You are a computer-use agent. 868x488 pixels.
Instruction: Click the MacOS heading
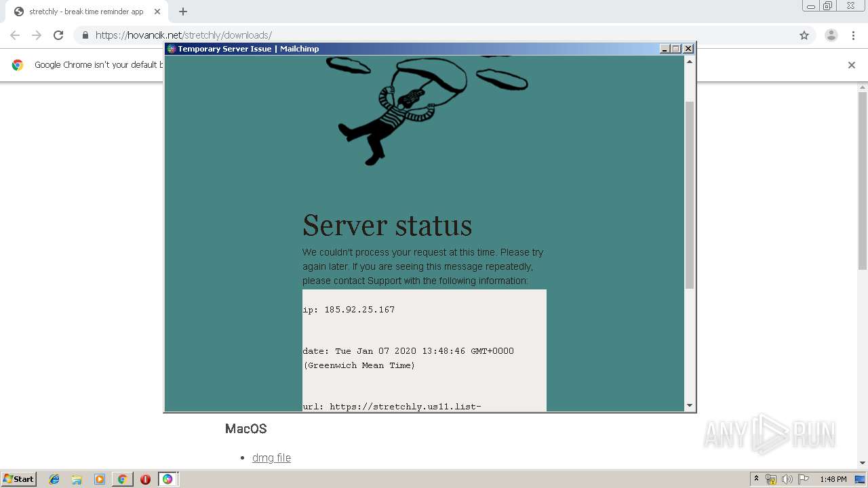point(246,429)
